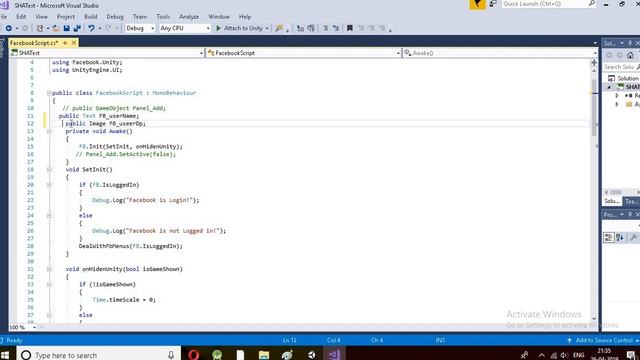Open the Project menu
The height and width of the screenshot is (360, 640).
[x=66, y=17]
